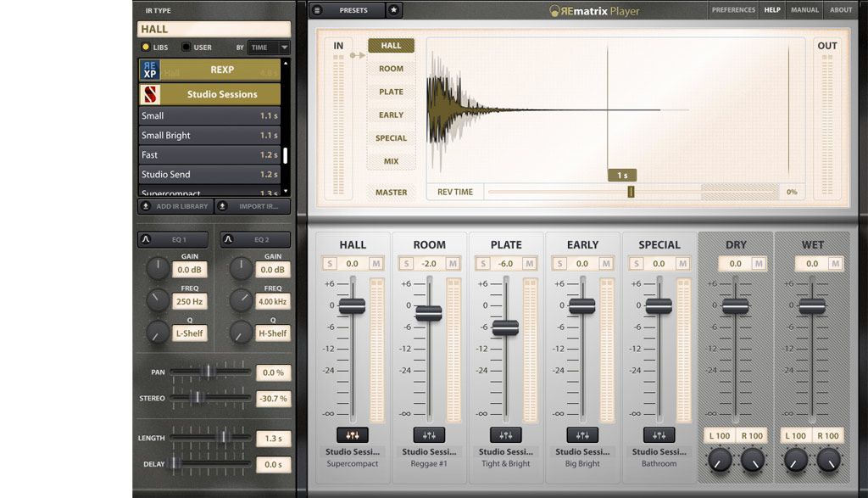Open PREFERENCES
Viewport: 868px width, 498px height.
pyautogui.click(x=733, y=10)
